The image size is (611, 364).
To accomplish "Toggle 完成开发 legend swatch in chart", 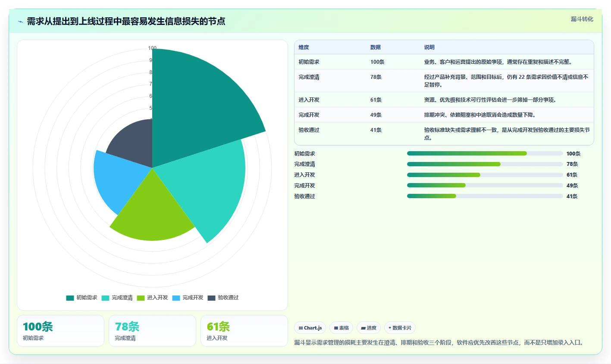I will pyautogui.click(x=176, y=298).
